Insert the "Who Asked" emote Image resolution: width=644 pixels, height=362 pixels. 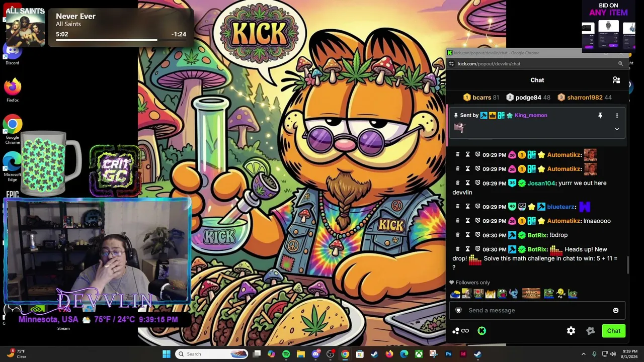click(x=531, y=294)
